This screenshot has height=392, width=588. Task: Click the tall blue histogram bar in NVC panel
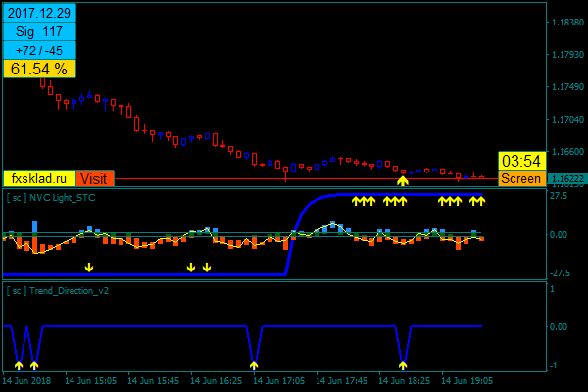35,229
